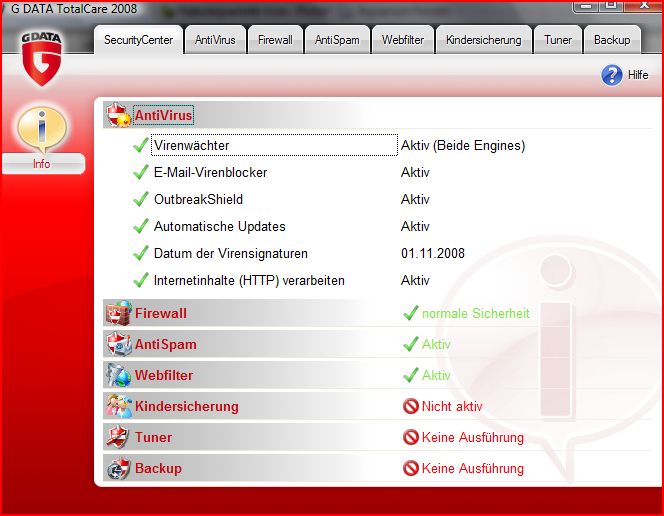Click the normale Sicherheit firewall status

(476, 313)
